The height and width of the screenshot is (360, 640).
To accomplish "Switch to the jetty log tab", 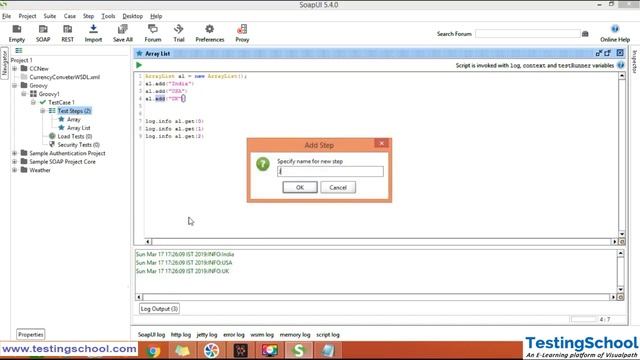I will [x=207, y=335].
